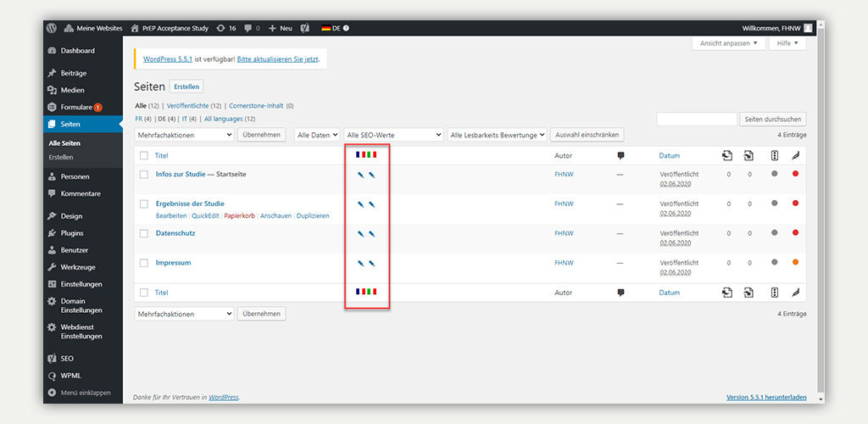Open Plugins in the sidebar menu

pyautogui.click(x=72, y=233)
